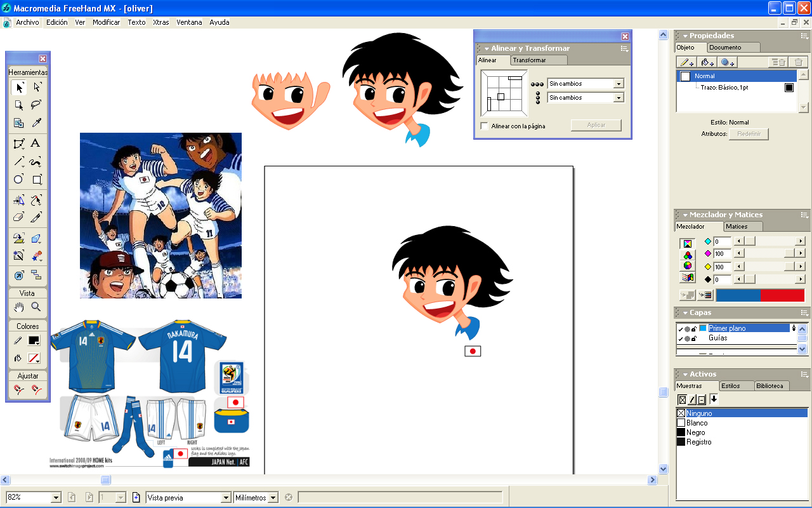The height and width of the screenshot is (508, 812).
Task: Select the Connector tool
Action: tap(36, 275)
